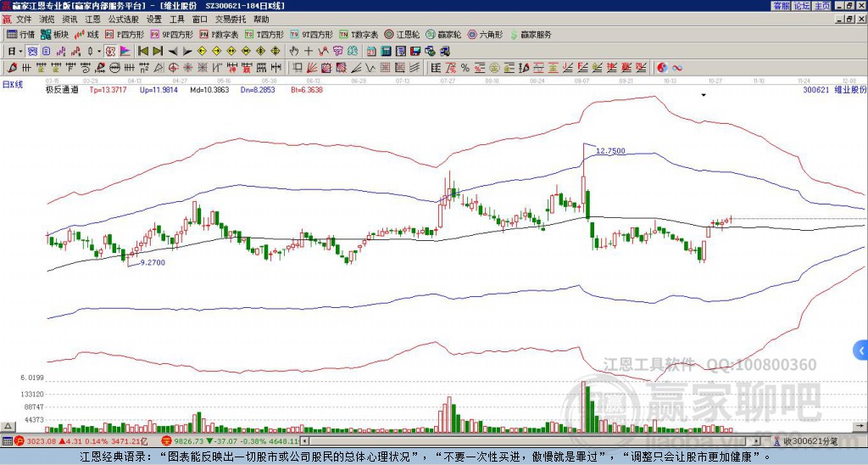Jump to first bar with skip-back arrow
The height and width of the screenshot is (465, 868).
point(143,51)
